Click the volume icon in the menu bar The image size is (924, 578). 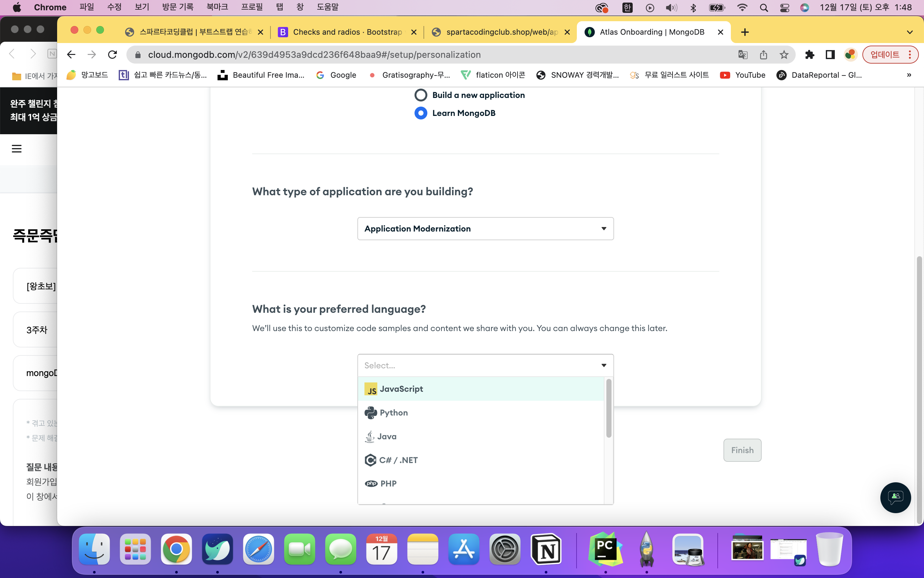tap(671, 7)
